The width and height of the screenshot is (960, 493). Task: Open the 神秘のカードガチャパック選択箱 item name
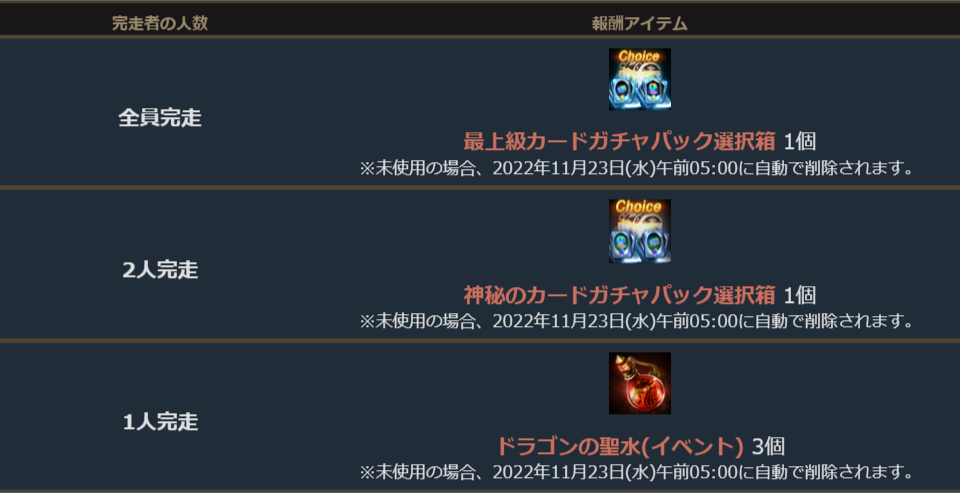(x=620, y=295)
